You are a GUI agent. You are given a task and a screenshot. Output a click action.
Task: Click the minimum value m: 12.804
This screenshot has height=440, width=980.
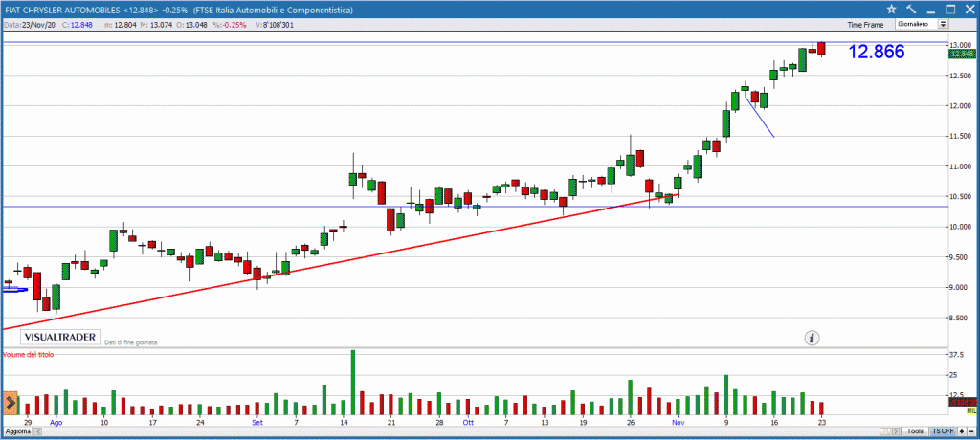[x=122, y=25]
